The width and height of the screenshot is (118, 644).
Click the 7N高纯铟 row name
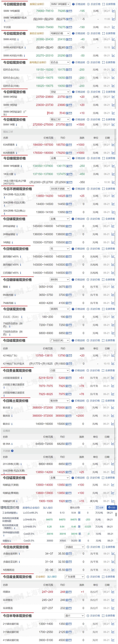(8, 303)
